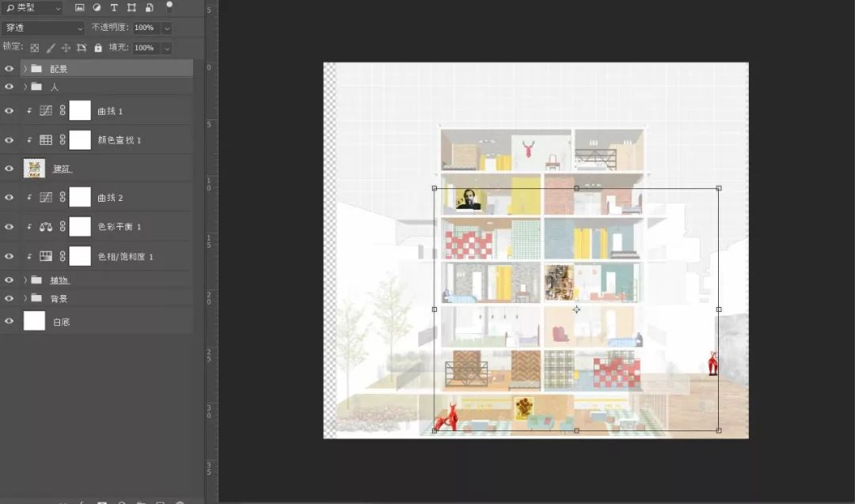Select the 曲线 2 layer mask thumbnail

click(80, 197)
